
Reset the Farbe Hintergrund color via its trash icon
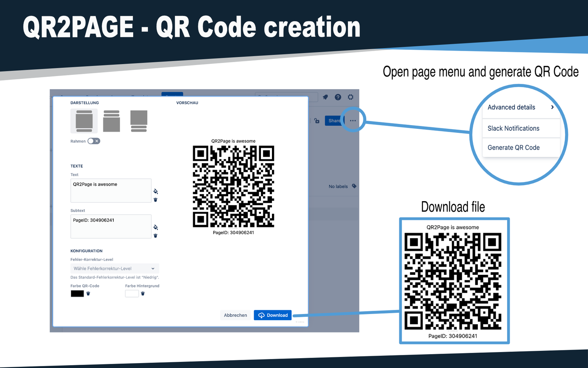click(143, 294)
